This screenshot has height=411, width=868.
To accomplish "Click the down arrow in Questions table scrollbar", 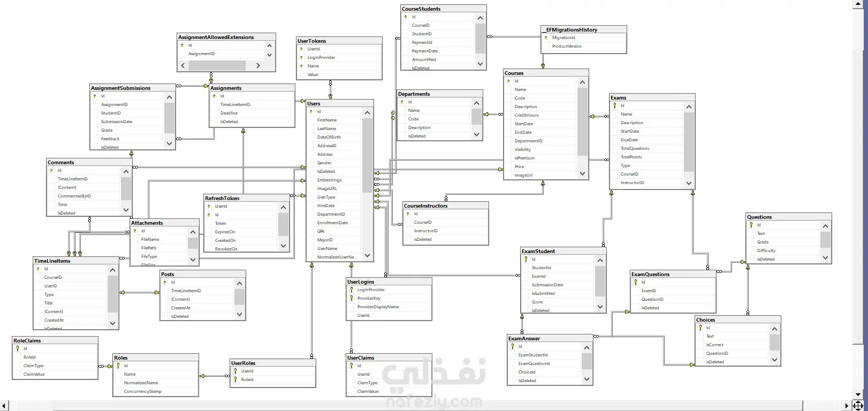I will point(825,257).
